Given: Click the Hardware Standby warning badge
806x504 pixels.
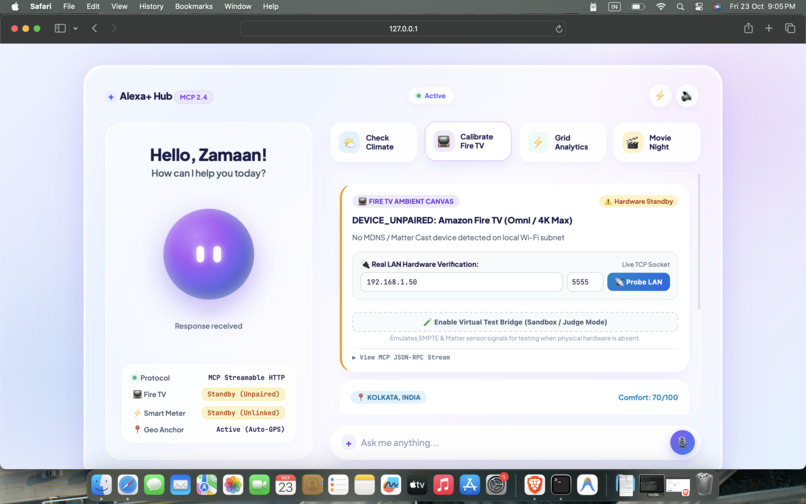Looking at the screenshot, I should [638, 202].
